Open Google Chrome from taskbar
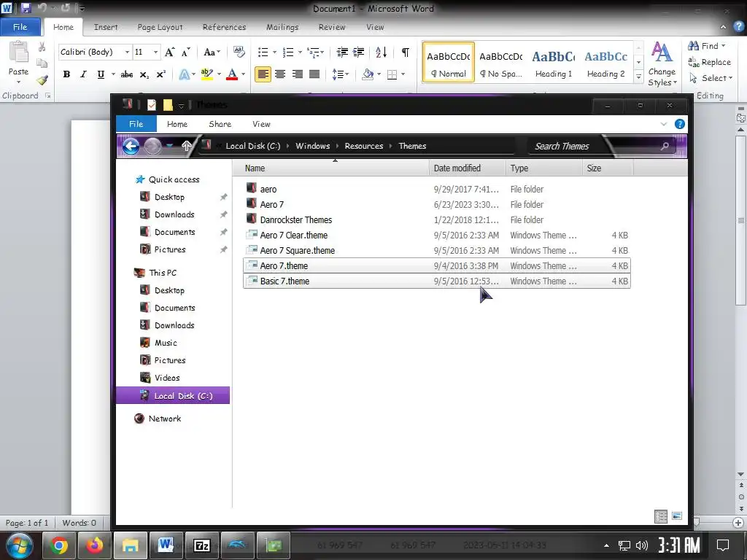The image size is (747, 560). click(58, 545)
